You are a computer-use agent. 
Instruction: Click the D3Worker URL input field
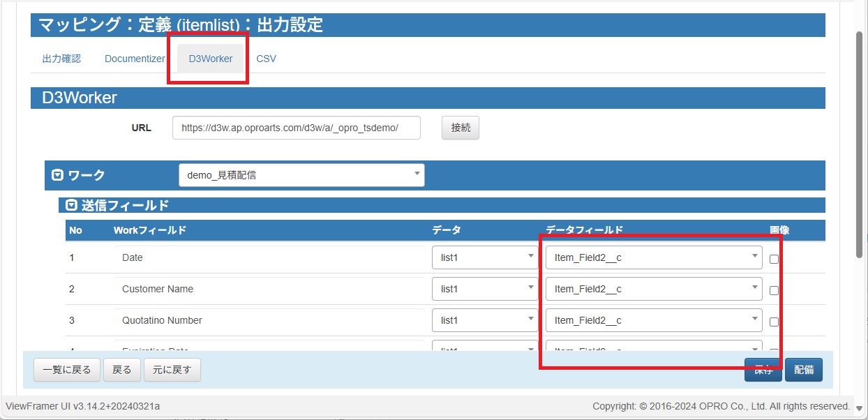pos(296,128)
